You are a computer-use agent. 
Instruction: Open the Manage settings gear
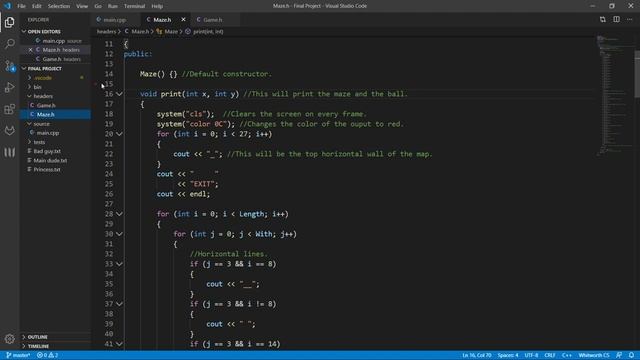pos(9,339)
